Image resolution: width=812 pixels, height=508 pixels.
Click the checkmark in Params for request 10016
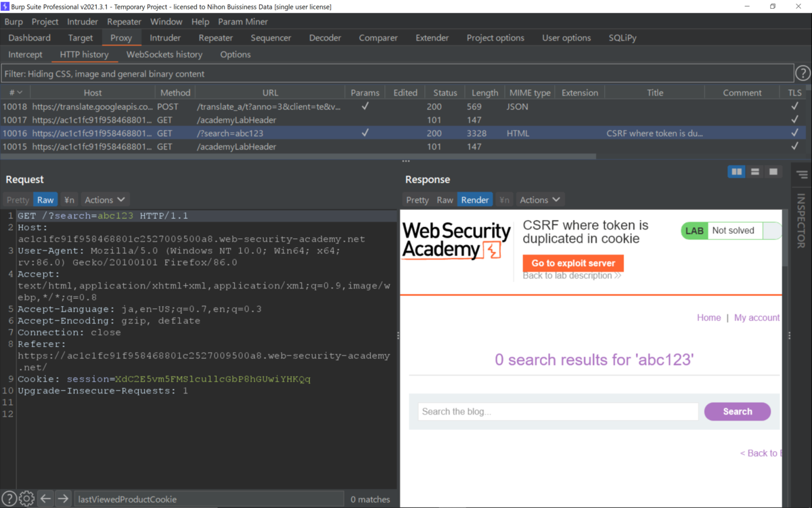(x=365, y=133)
